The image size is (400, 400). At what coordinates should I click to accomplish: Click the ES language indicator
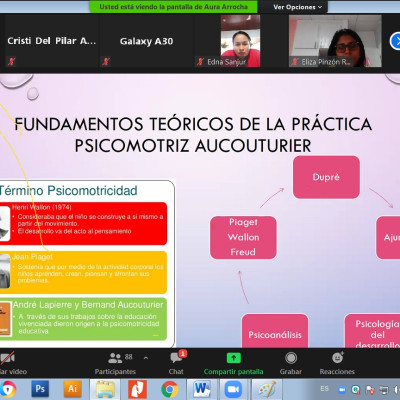pyautogui.click(x=324, y=389)
